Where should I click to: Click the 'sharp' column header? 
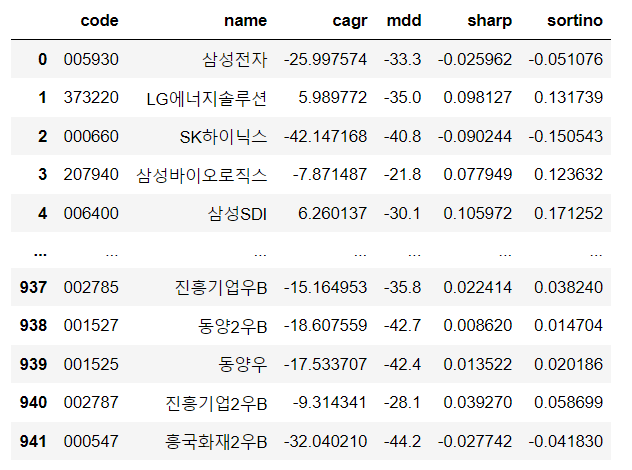(489, 21)
